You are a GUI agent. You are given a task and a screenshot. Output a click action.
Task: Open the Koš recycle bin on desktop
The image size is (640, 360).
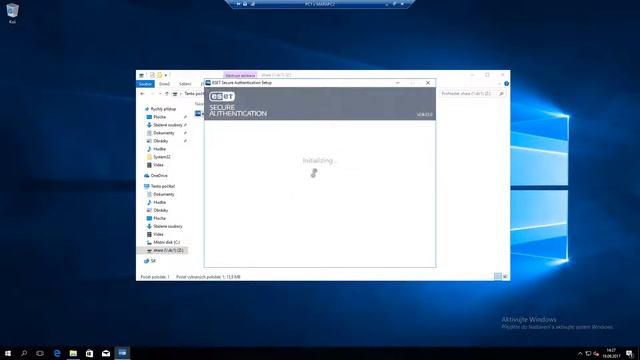pyautogui.click(x=12, y=13)
